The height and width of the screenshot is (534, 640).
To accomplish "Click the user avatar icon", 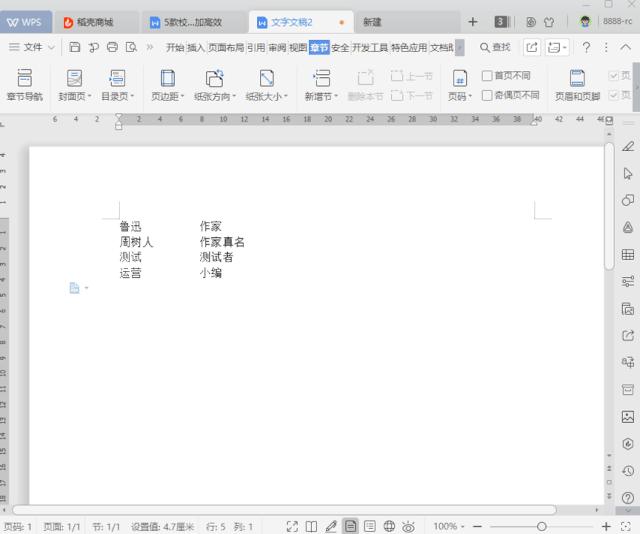I will (585, 22).
